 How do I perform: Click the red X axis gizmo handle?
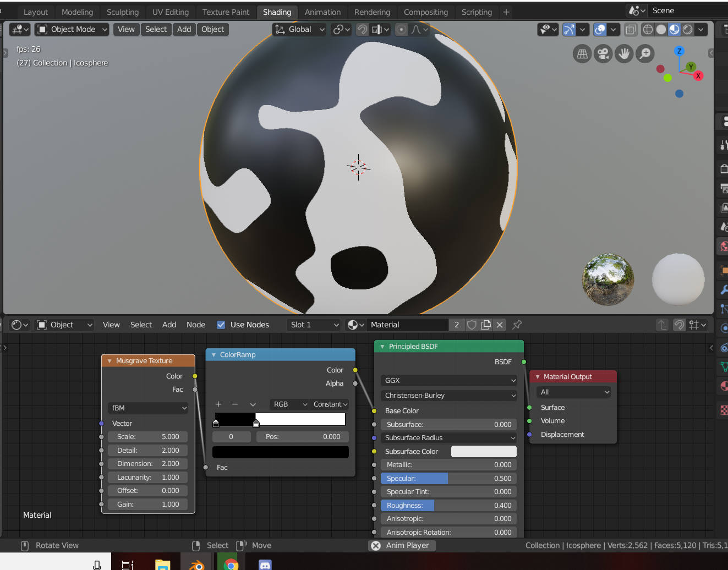coord(698,75)
